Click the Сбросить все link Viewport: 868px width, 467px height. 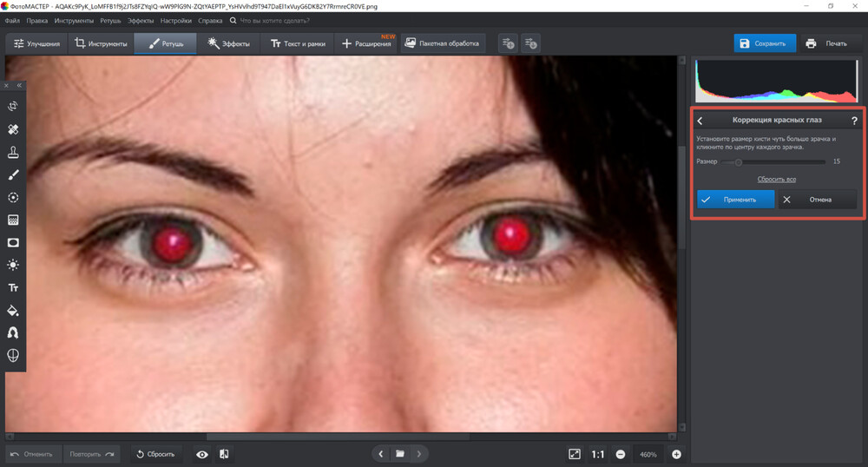(776, 179)
